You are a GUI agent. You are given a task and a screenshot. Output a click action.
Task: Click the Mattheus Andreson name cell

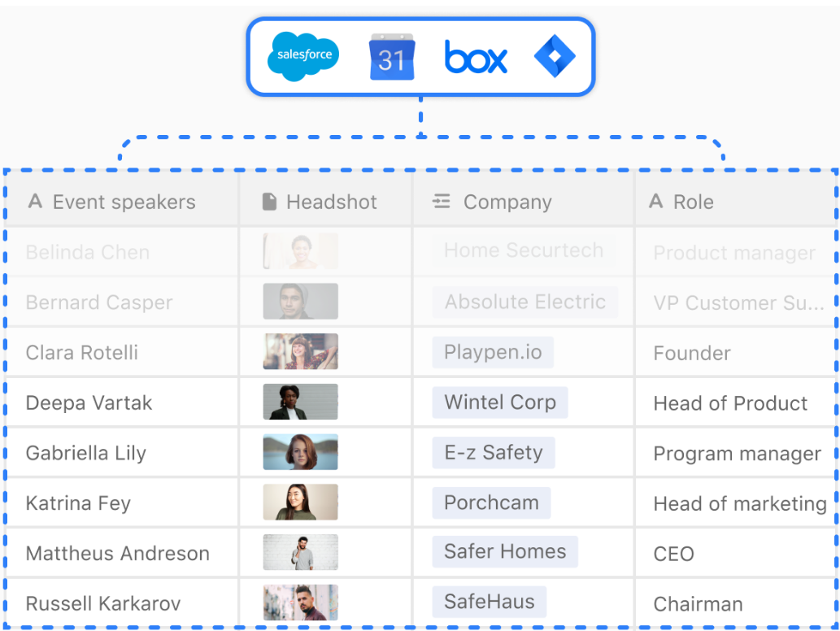click(118, 554)
